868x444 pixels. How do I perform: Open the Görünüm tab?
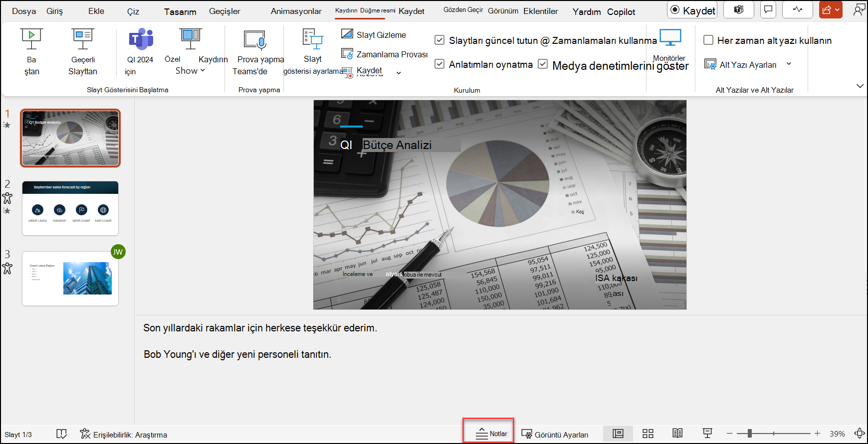(x=503, y=11)
